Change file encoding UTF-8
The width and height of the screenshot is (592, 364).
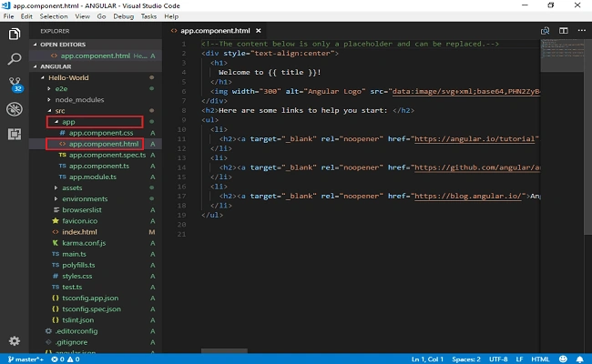point(498,359)
